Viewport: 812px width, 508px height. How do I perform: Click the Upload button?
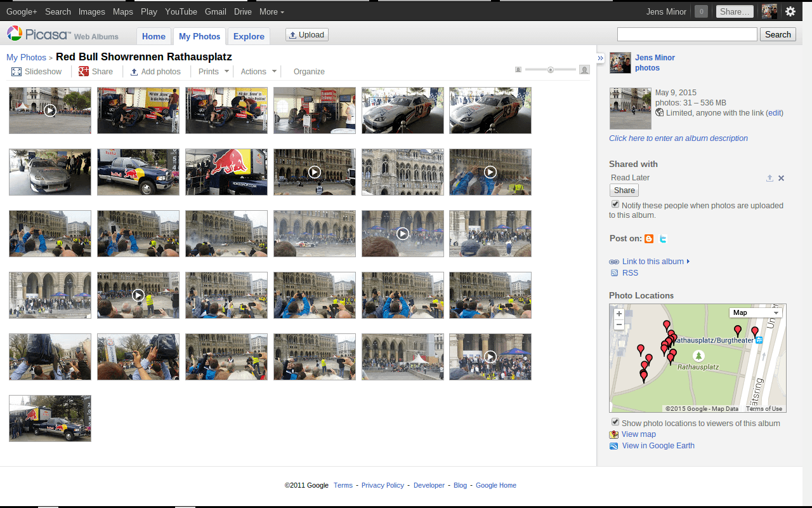306,35
